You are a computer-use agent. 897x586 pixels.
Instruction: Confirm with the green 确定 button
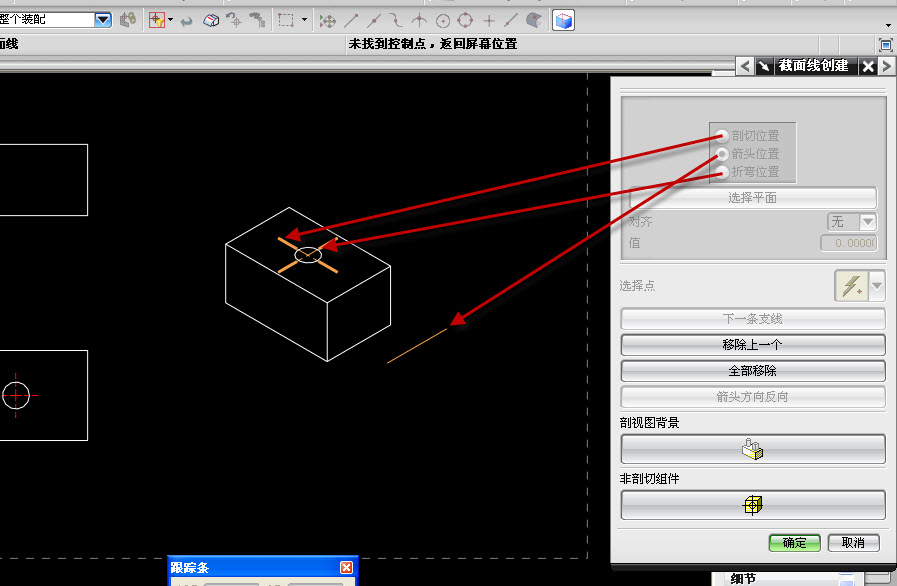(795, 543)
